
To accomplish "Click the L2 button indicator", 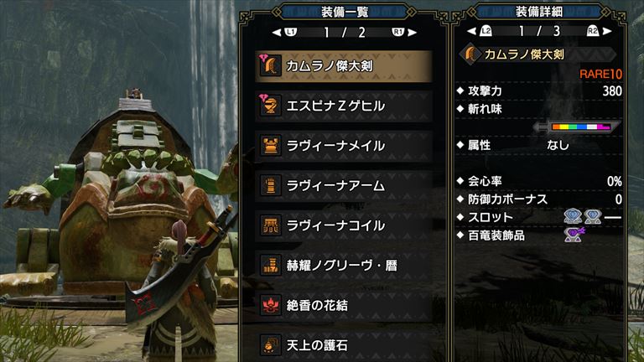I will (486, 31).
